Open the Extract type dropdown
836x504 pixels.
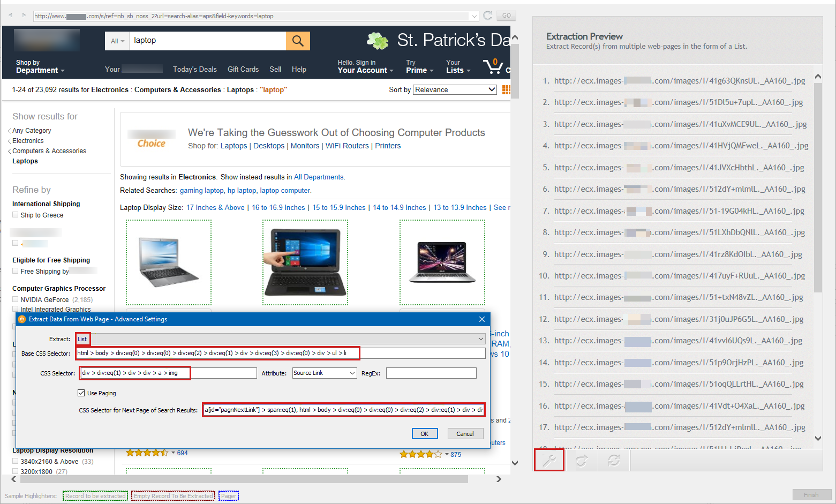[281, 339]
